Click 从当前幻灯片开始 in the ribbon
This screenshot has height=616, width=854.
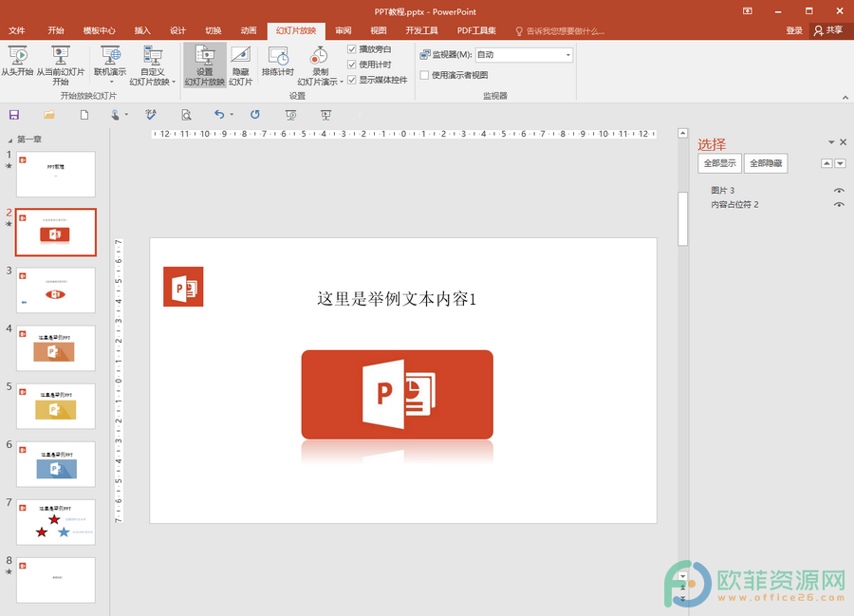(61, 65)
